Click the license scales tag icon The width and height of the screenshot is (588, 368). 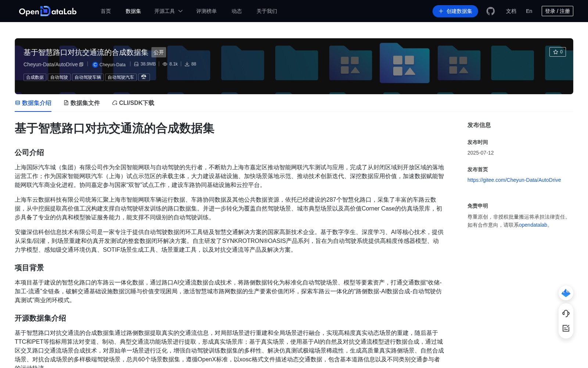[x=144, y=77]
